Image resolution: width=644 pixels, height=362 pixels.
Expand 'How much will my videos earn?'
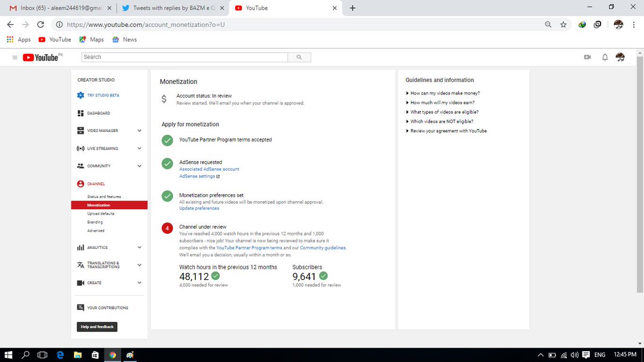point(440,102)
